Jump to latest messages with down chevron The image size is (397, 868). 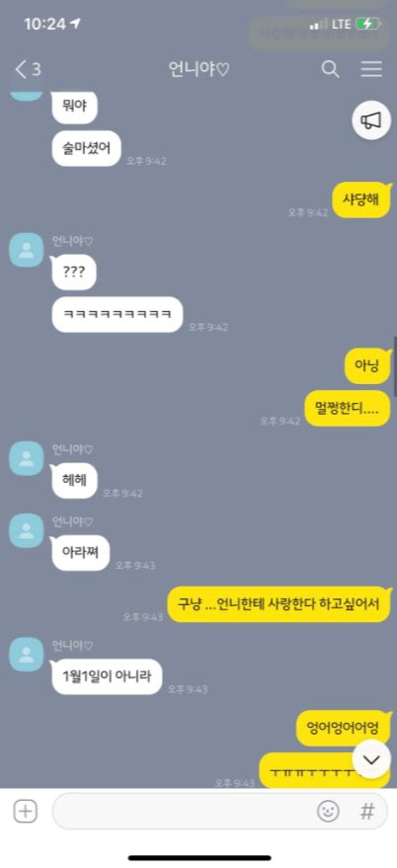pyautogui.click(x=371, y=759)
